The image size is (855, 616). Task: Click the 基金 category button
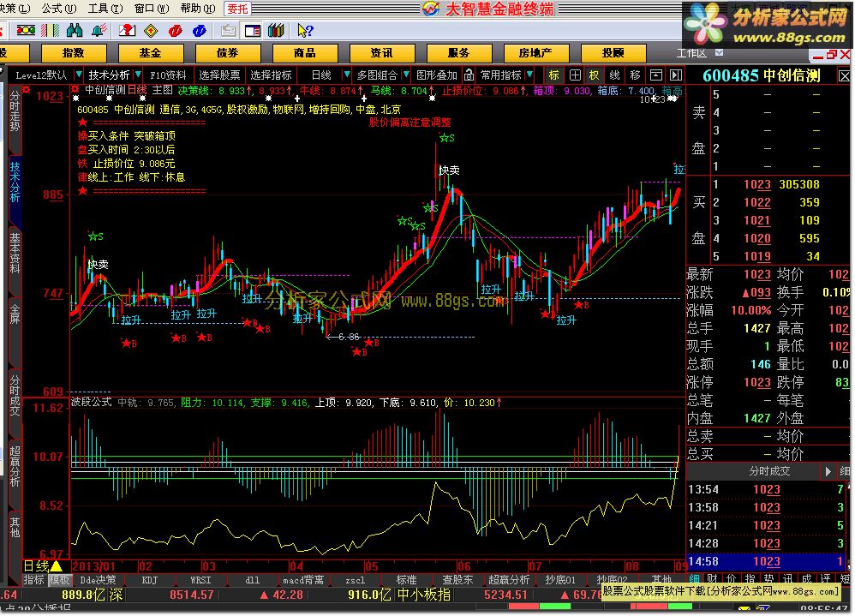tap(150, 53)
